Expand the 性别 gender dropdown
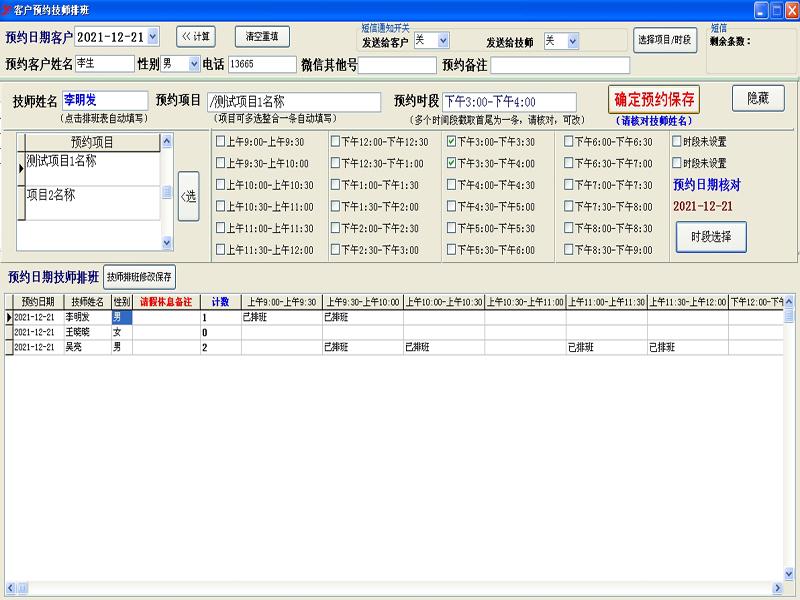This screenshot has width=800, height=600. coord(194,64)
